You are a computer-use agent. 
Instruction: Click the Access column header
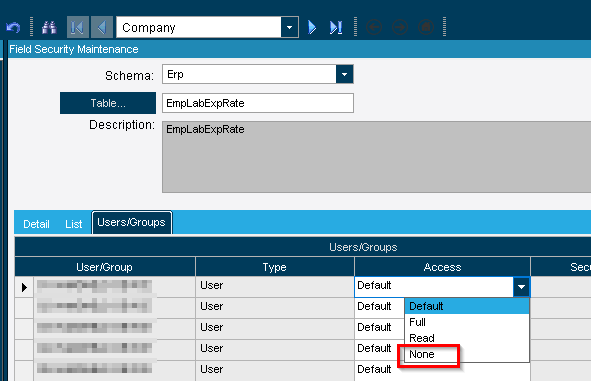[442, 267]
